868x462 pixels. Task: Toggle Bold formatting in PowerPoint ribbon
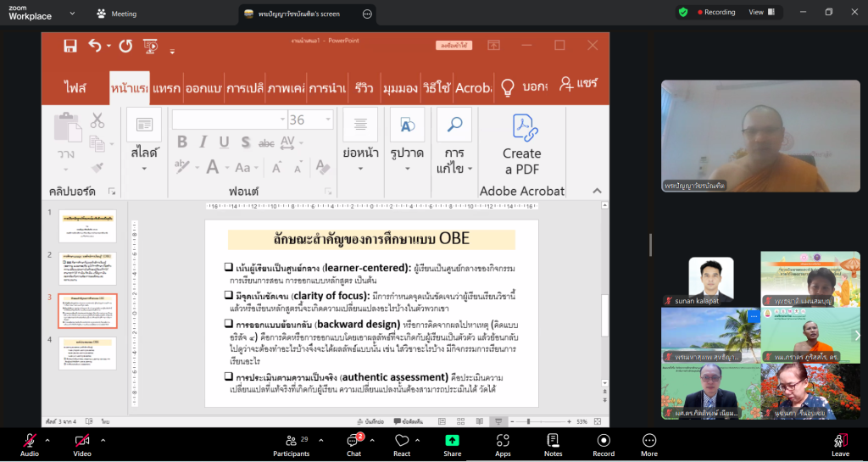click(x=181, y=142)
